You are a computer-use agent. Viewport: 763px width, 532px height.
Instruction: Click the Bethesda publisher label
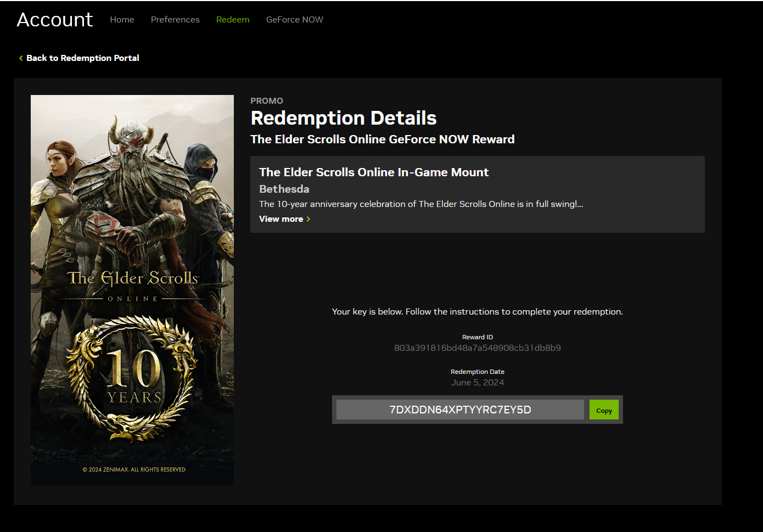click(x=284, y=189)
